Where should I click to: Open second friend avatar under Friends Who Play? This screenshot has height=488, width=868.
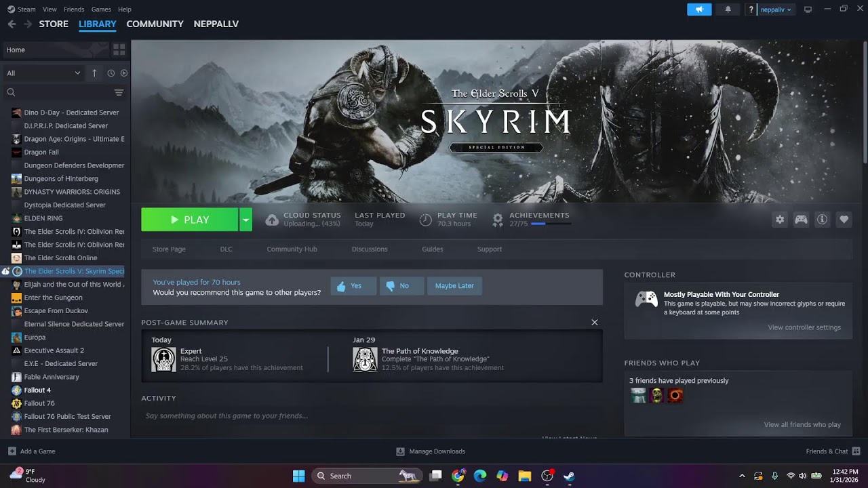click(656, 395)
